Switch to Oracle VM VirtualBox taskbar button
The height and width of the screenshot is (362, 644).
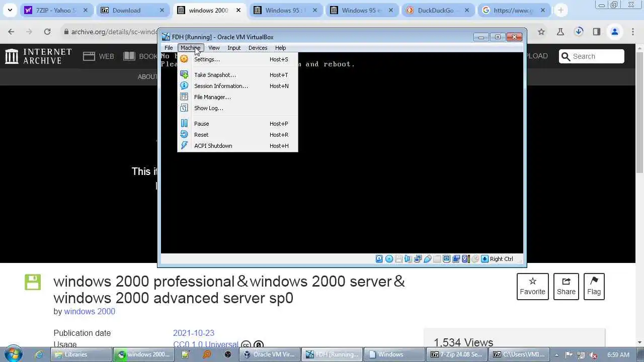tap(270, 354)
